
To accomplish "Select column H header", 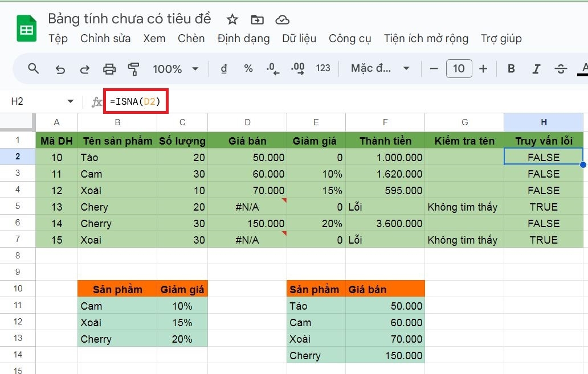I will (544, 122).
